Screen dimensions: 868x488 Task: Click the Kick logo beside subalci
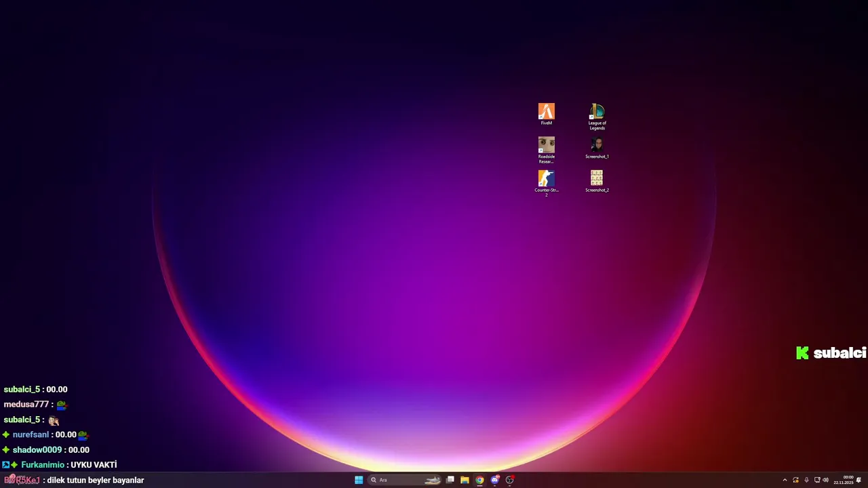coord(802,352)
